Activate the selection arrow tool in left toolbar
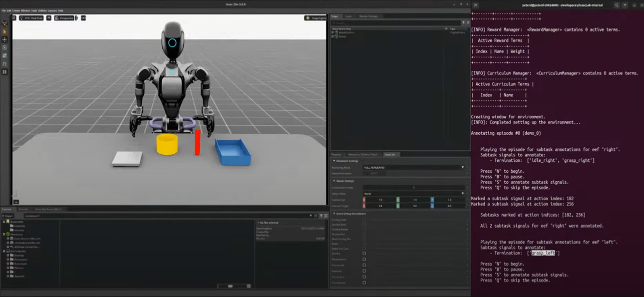The height and width of the screenshot is (297, 644). 5,31
